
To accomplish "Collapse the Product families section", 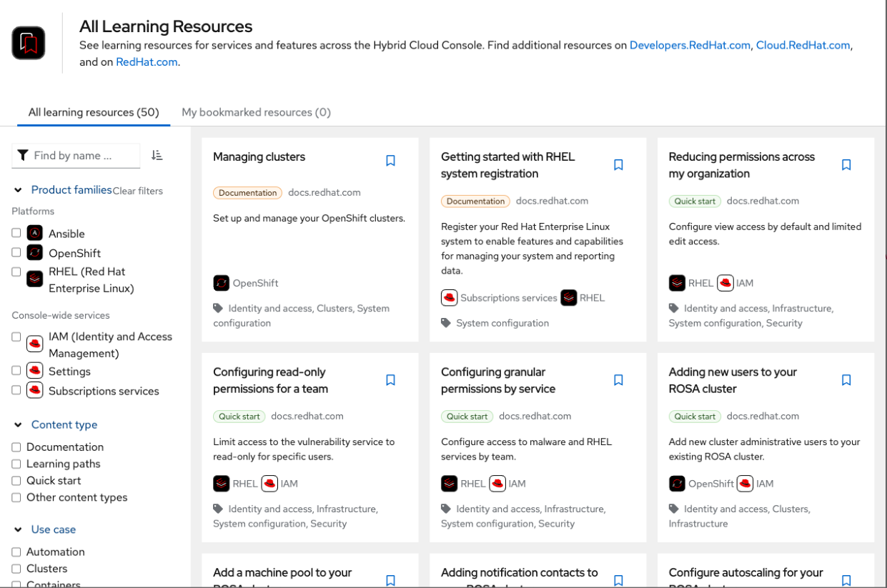I will (x=19, y=190).
